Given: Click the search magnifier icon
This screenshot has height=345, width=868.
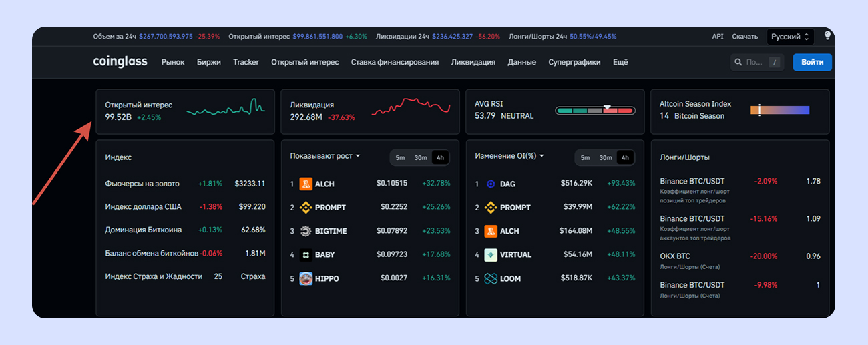Looking at the screenshot, I should click(738, 62).
